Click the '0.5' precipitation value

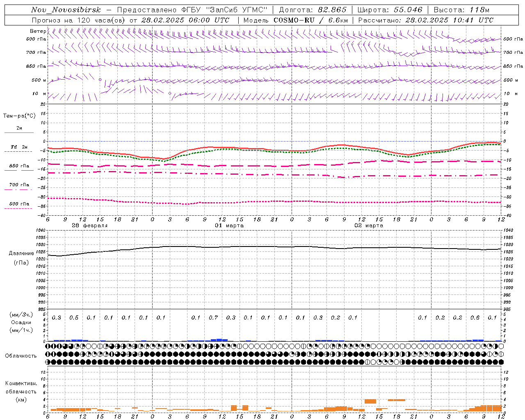click(x=74, y=317)
